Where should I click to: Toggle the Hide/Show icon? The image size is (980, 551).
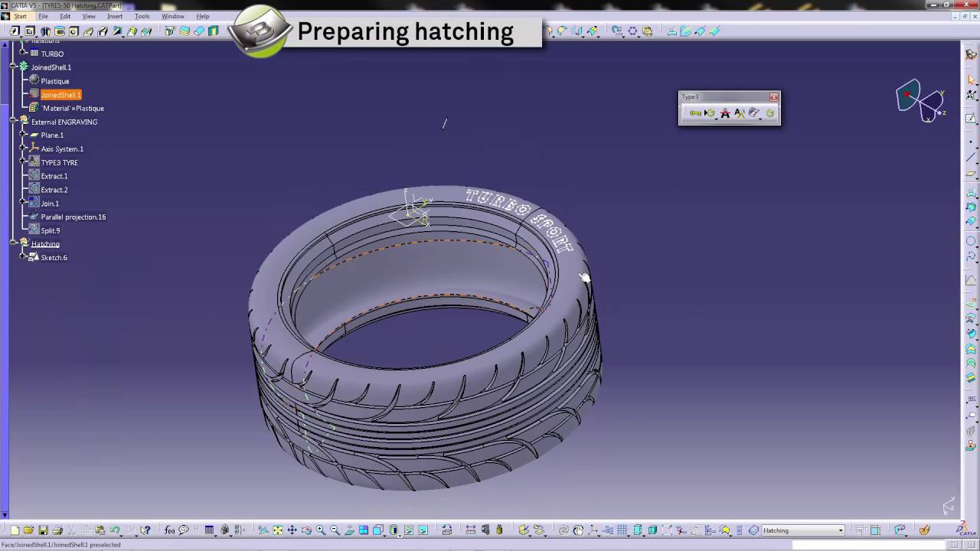pyautogui.click(x=408, y=530)
